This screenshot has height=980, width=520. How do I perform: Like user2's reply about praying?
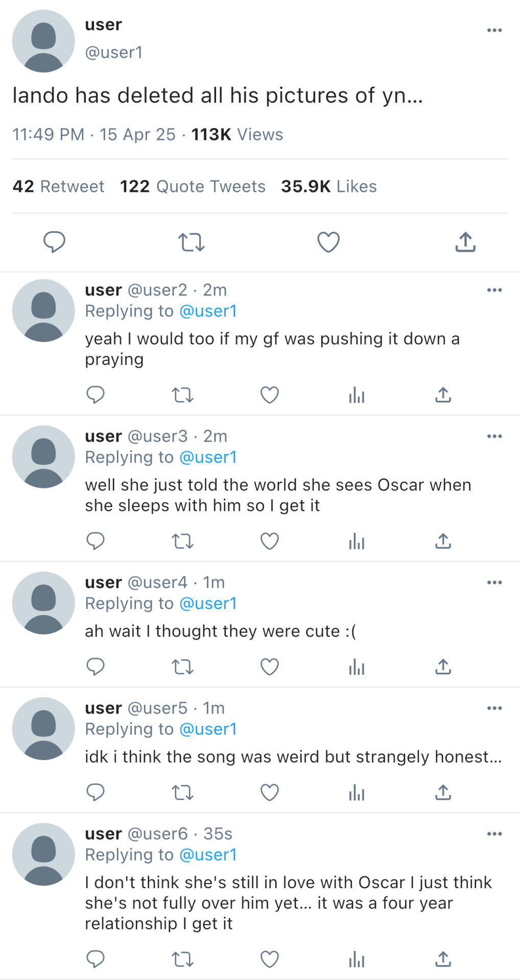coord(270,395)
